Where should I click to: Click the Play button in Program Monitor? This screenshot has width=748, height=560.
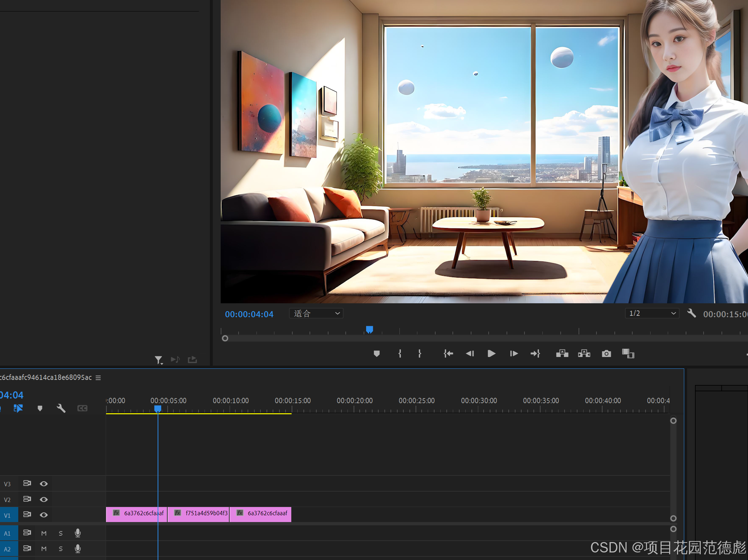492,354
